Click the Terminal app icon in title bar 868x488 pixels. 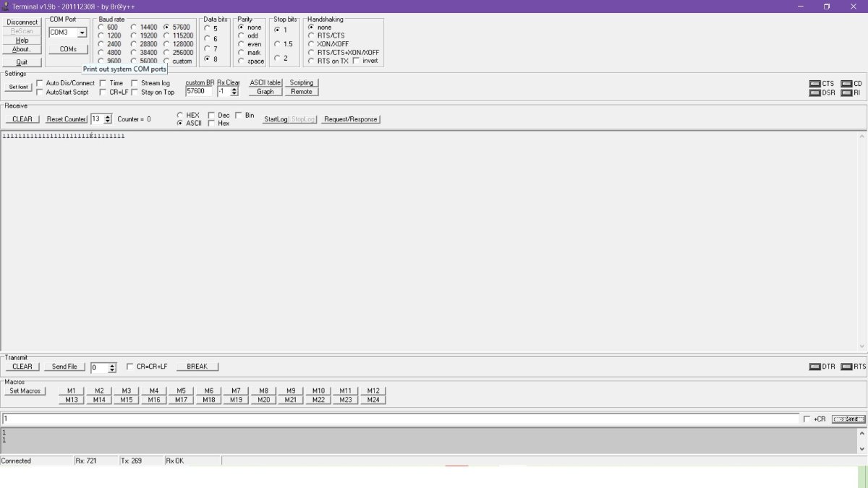pos(6,7)
